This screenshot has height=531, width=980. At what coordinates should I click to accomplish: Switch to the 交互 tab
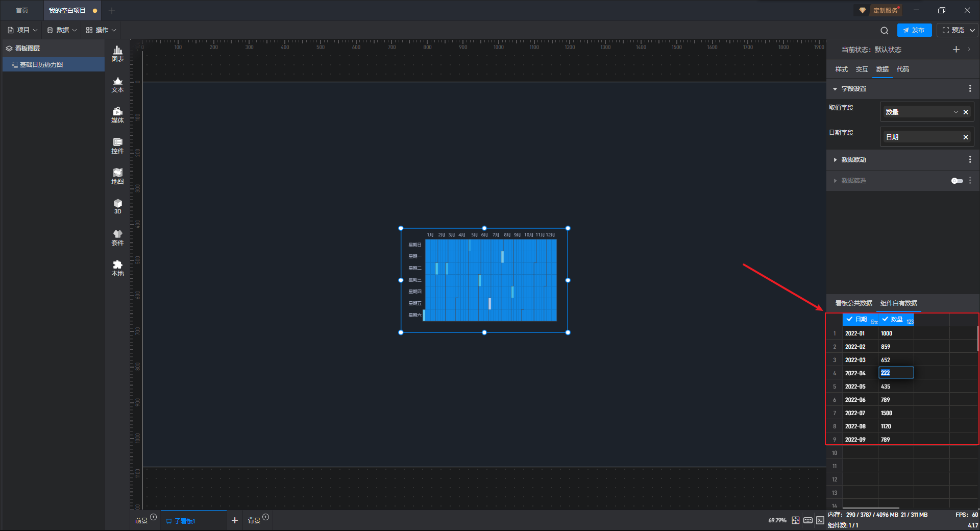click(x=862, y=69)
